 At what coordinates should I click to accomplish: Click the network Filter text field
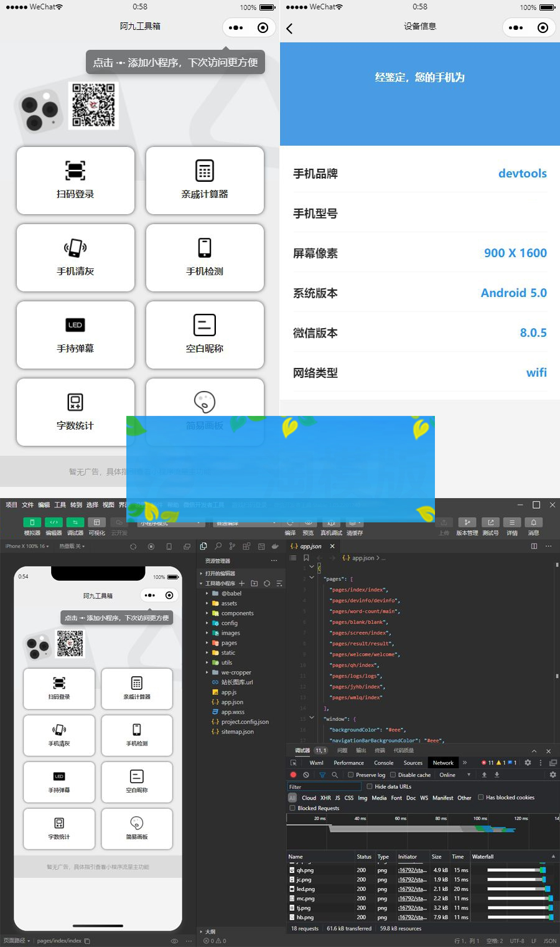coord(324,786)
